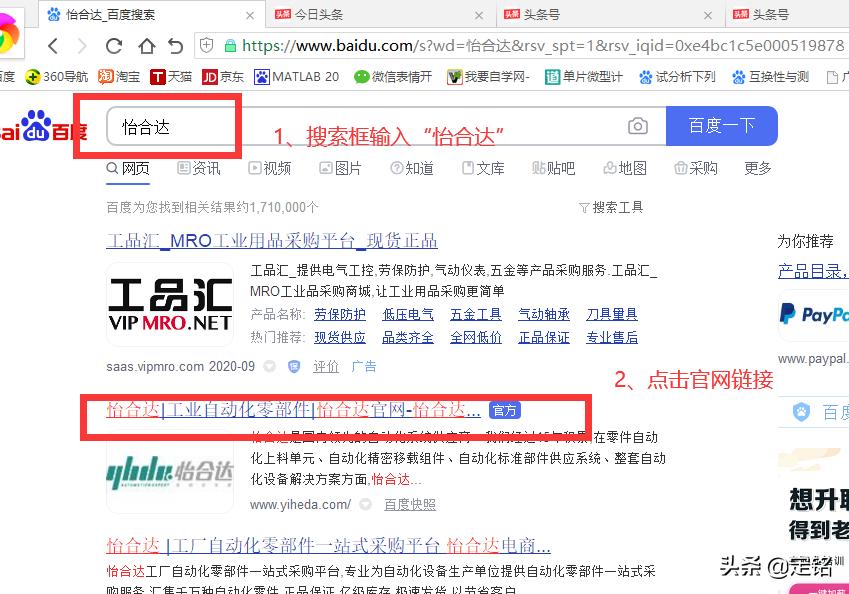The image size is (849, 594).
Task: Click the 怡合达 company logo thumbnail
Action: click(170, 472)
